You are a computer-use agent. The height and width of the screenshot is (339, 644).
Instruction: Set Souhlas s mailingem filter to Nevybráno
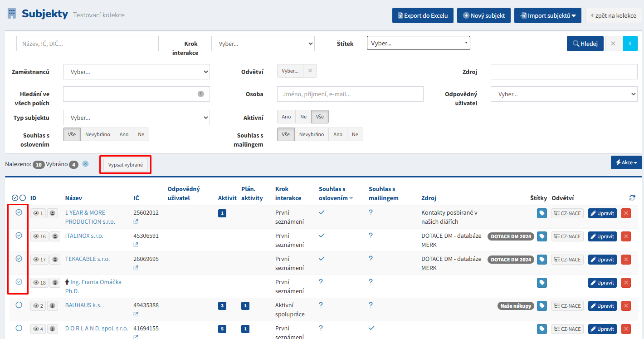tap(311, 134)
